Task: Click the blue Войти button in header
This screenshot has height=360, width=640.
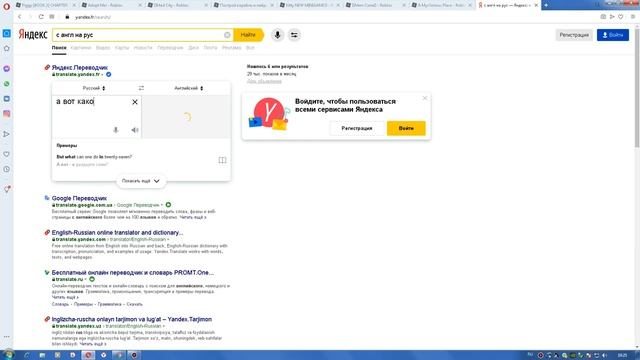Action: [613, 35]
